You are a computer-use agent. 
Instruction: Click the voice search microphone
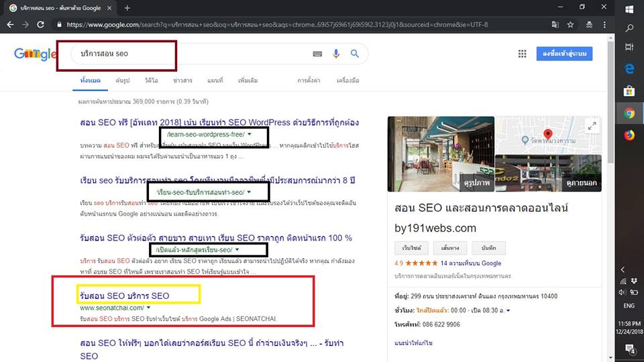336,54
